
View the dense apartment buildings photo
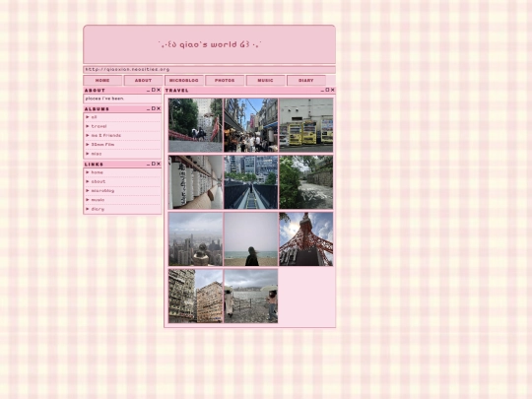tap(195, 297)
